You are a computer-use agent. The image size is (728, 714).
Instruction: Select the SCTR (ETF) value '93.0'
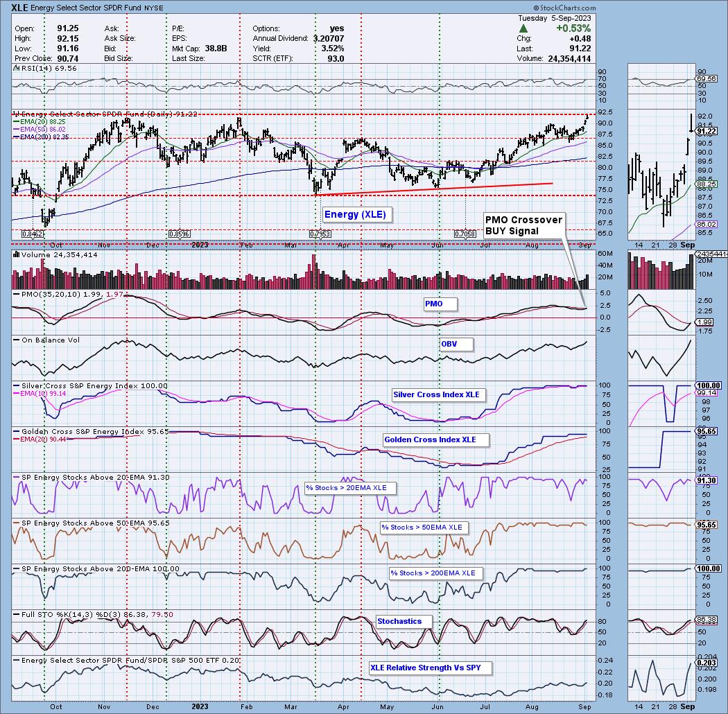tap(336, 58)
